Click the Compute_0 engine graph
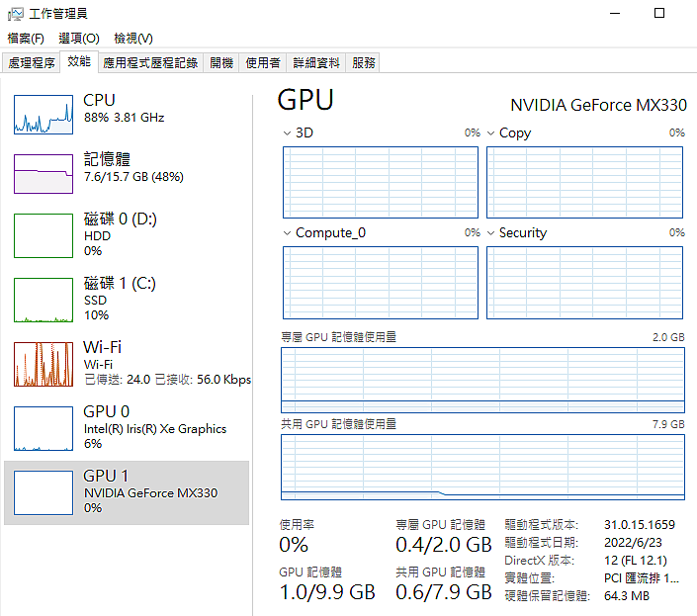697x616 pixels. coord(381,283)
